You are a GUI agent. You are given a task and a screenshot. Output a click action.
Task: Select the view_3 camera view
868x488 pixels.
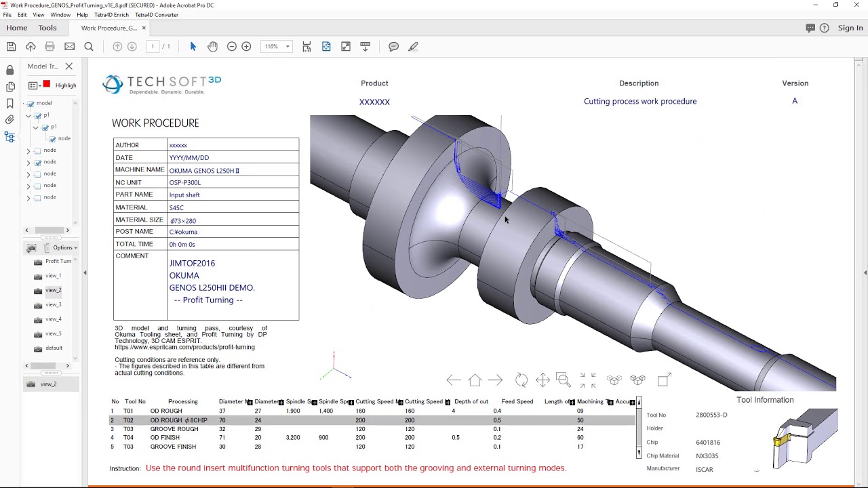pos(54,305)
